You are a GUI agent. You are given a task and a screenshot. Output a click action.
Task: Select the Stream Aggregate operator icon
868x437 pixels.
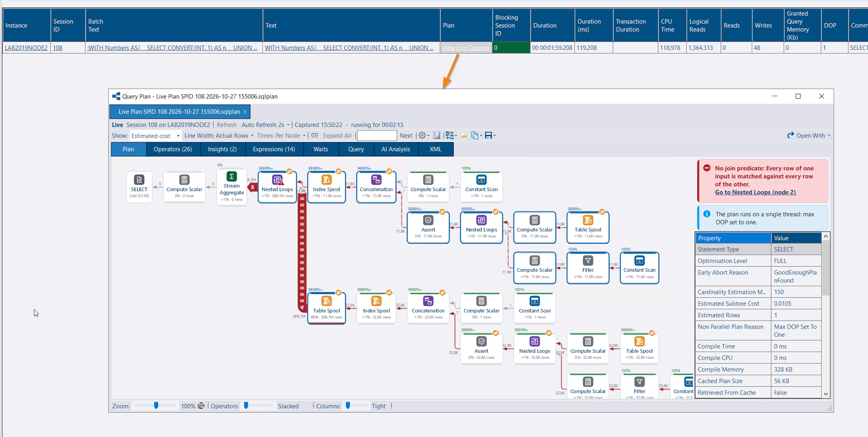232,176
